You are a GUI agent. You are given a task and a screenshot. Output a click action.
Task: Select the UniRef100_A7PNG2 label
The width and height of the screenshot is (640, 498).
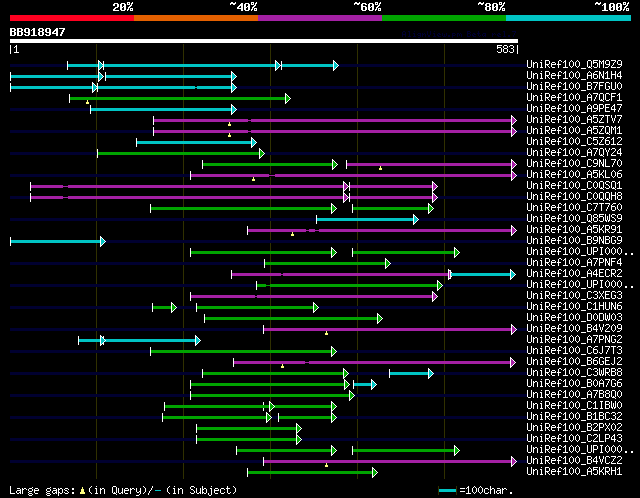[574, 340]
